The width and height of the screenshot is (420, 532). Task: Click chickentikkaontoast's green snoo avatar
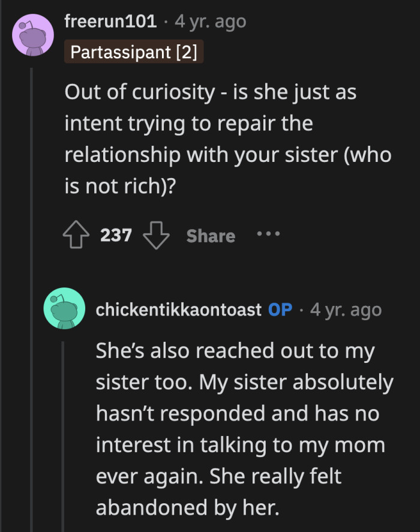click(65, 309)
